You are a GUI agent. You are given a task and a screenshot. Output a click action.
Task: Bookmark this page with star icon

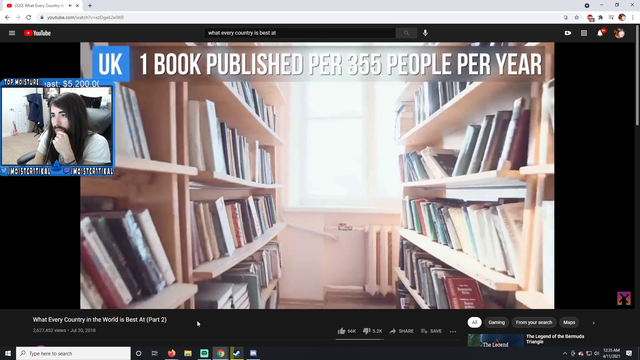[577, 18]
